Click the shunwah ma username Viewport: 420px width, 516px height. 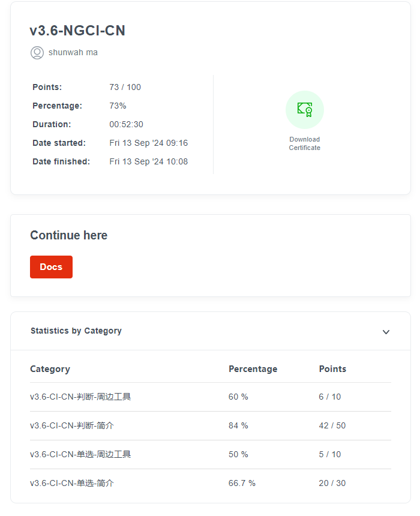[73, 53]
